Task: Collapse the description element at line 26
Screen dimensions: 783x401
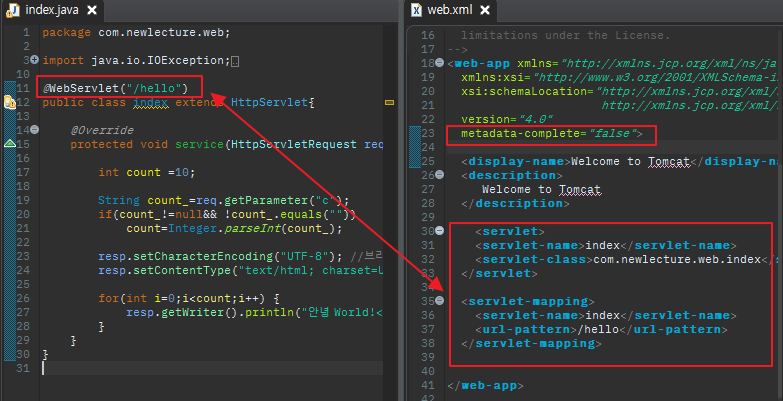Action: pos(439,175)
